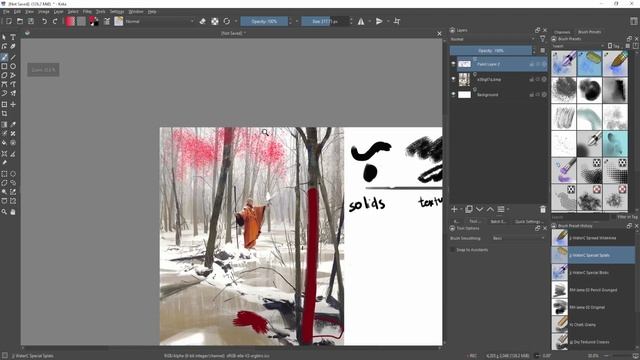Open the Settings menu
Viewport: 640px width, 360px height.
point(117,12)
